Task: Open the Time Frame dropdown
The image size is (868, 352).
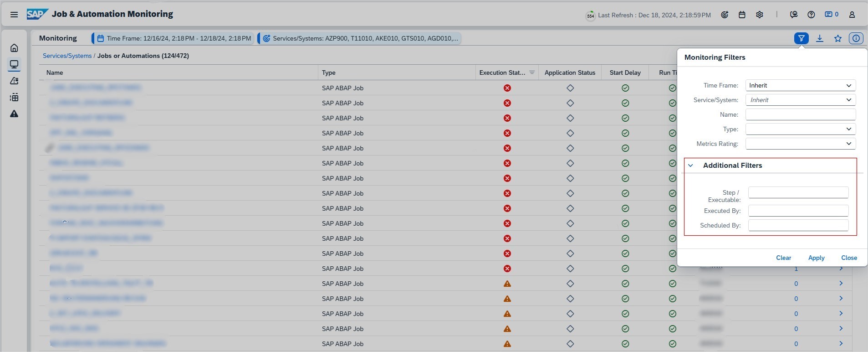Action: pyautogui.click(x=800, y=85)
